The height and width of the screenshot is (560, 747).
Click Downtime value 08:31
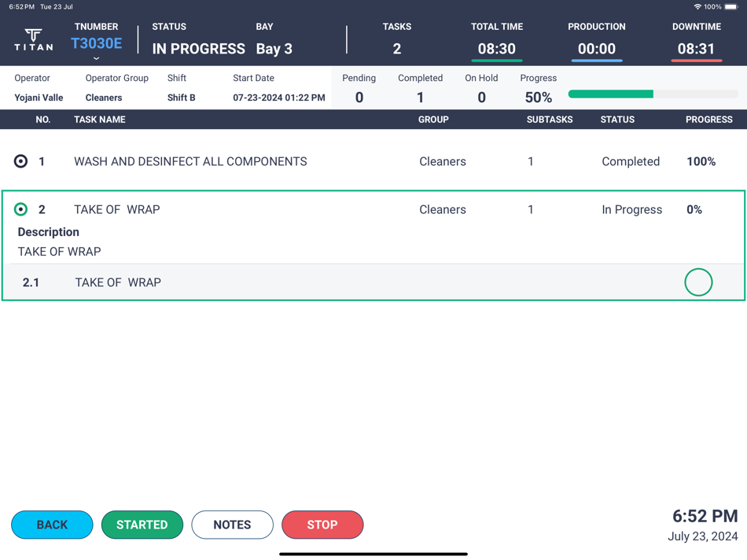click(x=697, y=49)
